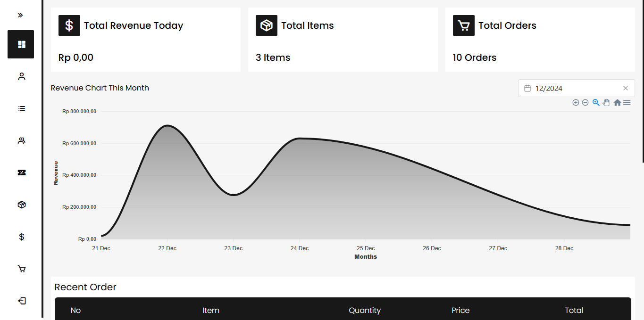The width and height of the screenshot is (644, 320).
Task: Zoom in on the revenue chart
Action: point(576,102)
